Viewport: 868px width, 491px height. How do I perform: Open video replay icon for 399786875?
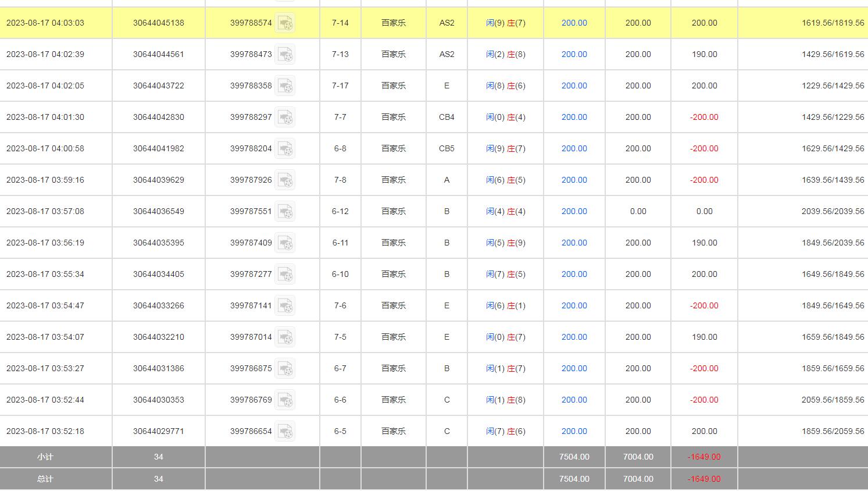[285, 369]
